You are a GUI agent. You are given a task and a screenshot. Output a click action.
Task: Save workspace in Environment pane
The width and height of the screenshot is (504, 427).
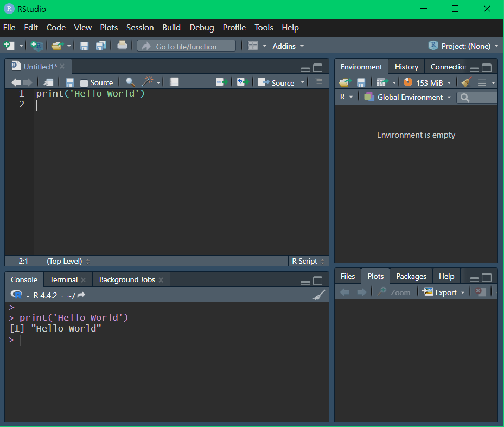pyautogui.click(x=361, y=82)
